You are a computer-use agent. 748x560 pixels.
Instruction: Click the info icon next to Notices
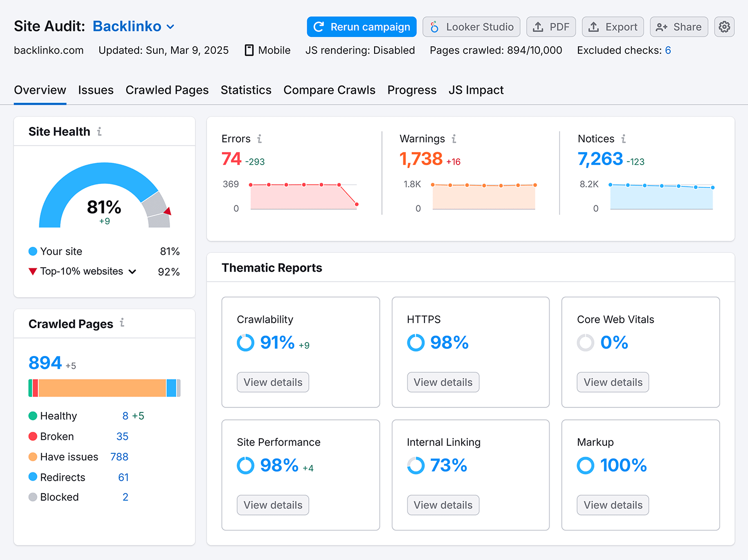623,139
